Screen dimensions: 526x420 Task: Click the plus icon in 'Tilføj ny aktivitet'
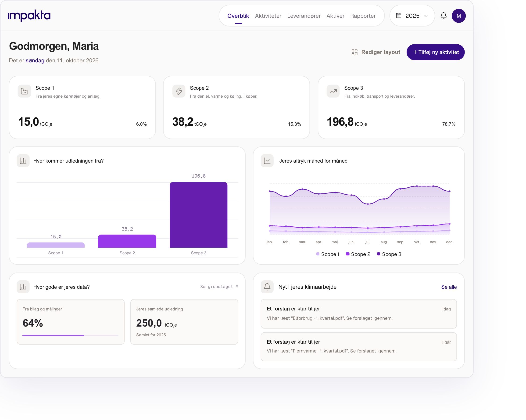pos(415,52)
